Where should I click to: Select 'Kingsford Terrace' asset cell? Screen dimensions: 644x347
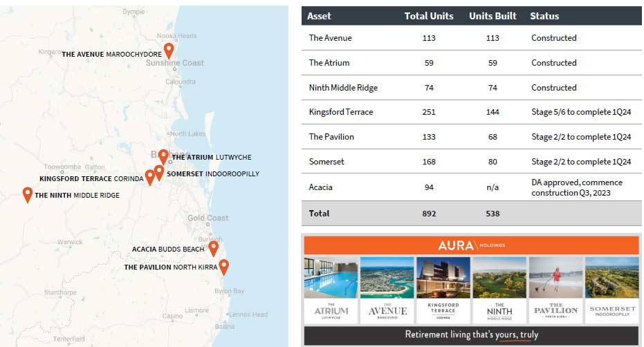point(341,112)
